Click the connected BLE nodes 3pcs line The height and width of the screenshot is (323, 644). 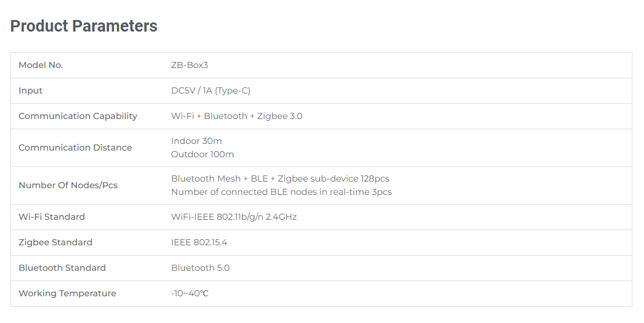[x=281, y=192]
